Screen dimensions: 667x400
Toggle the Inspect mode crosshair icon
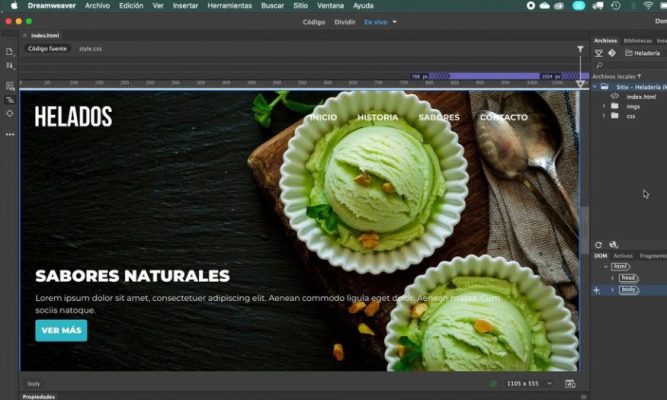(9, 114)
